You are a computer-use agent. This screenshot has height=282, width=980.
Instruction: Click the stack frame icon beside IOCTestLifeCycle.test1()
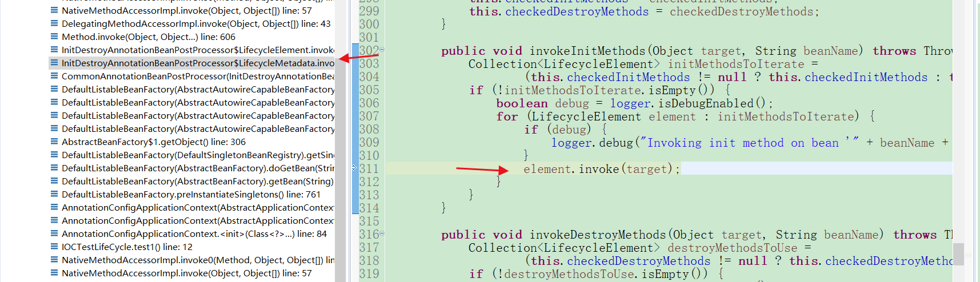(x=54, y=247)
